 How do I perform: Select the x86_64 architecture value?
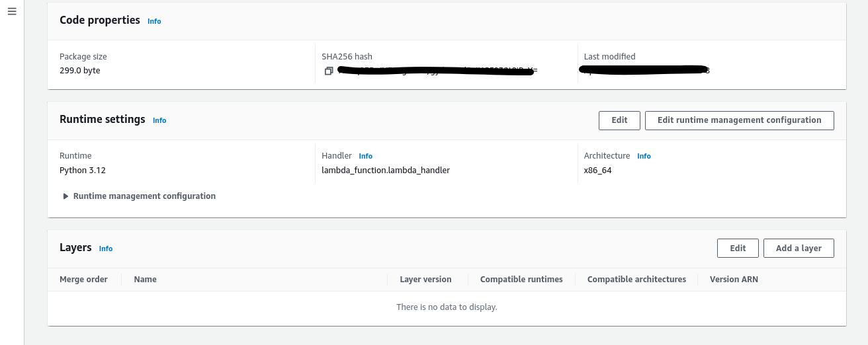pos(598,171)
